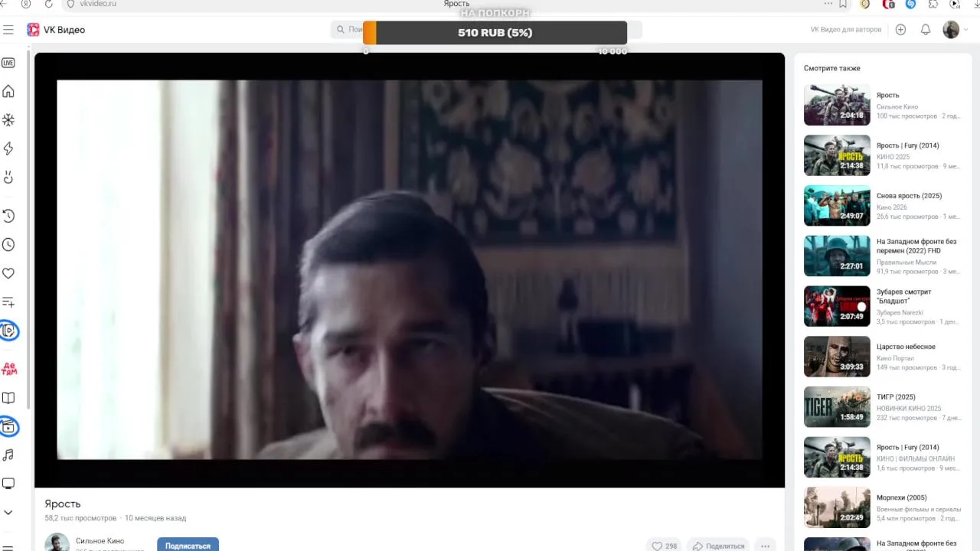Screen dimensions: 980x551
Task: Select the browser tab titled Ярость
Action: (x=456, y=4)
